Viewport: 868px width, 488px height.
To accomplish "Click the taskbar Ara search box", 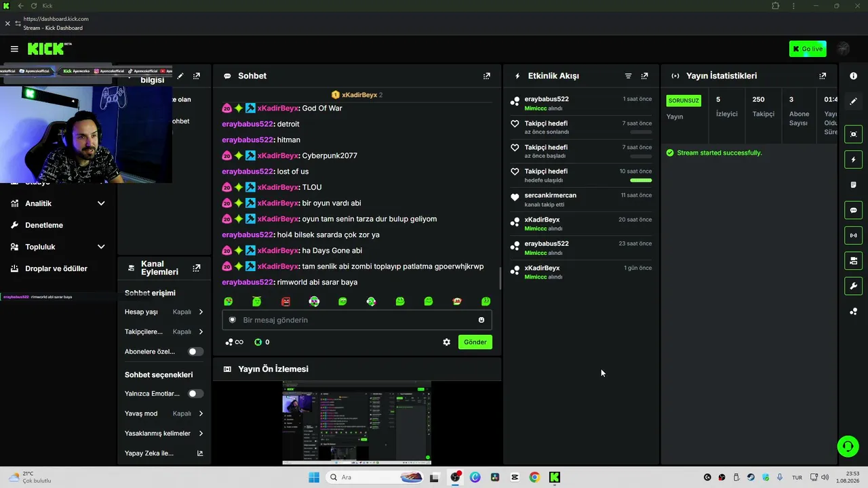I will [x=375, y=477].
